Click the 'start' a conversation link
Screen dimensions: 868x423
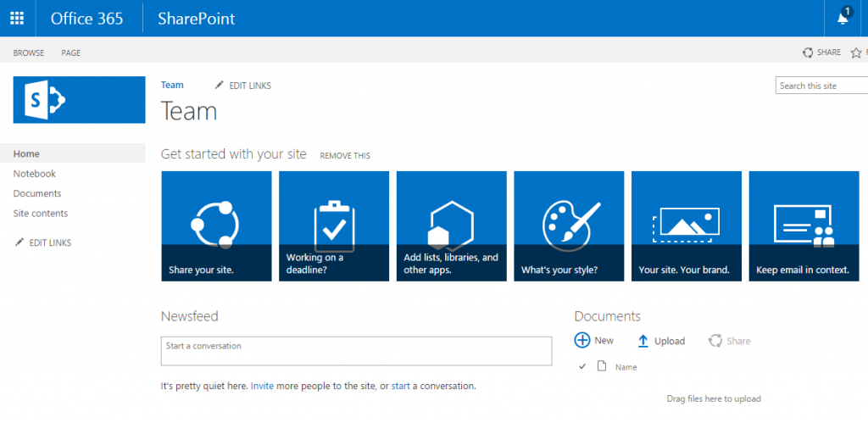pyautogui.click(x=401, y=386)
